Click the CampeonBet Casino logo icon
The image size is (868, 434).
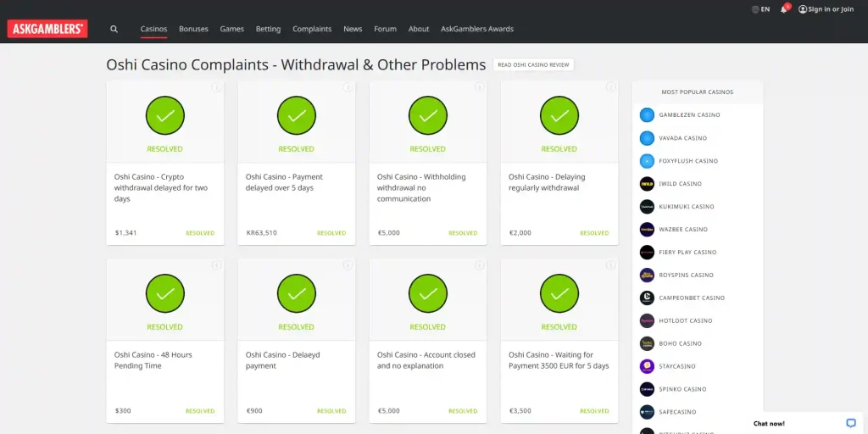[x=647, y=298]
